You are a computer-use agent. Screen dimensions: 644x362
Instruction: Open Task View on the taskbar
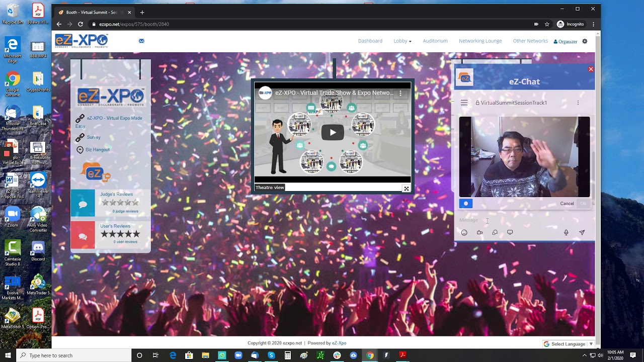click(x=155, y=355)
